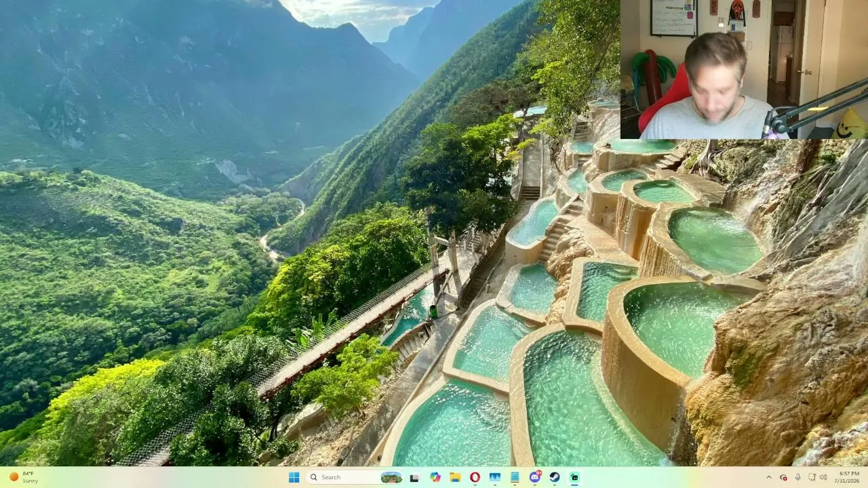The image size is (868, 488).
Task: Click the volume speaker icon
Action: coord(823,477)
